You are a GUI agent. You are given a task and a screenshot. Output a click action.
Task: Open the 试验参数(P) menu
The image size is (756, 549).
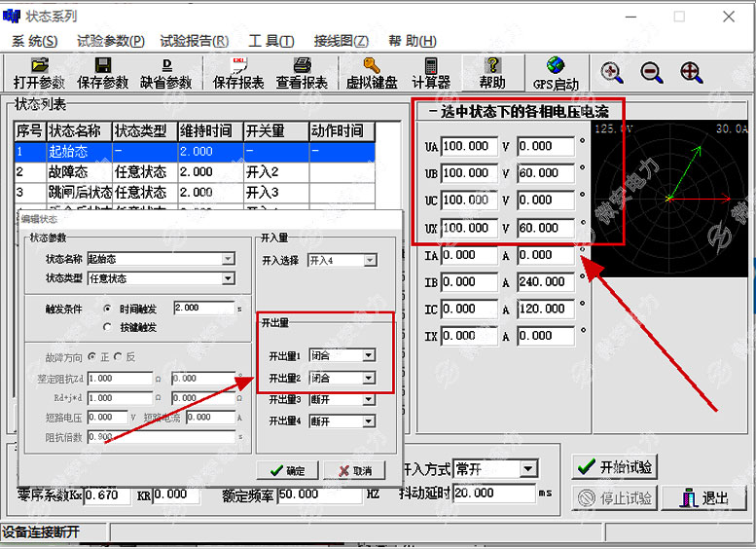tap(110, 41)
